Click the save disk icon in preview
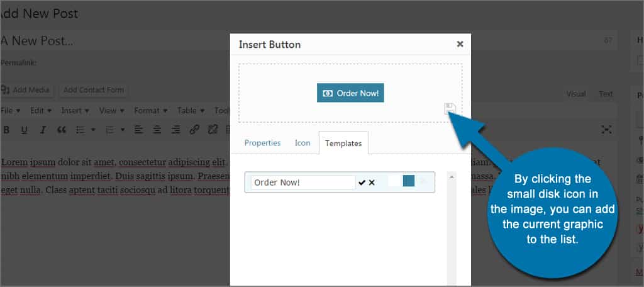 coord(450,109)
